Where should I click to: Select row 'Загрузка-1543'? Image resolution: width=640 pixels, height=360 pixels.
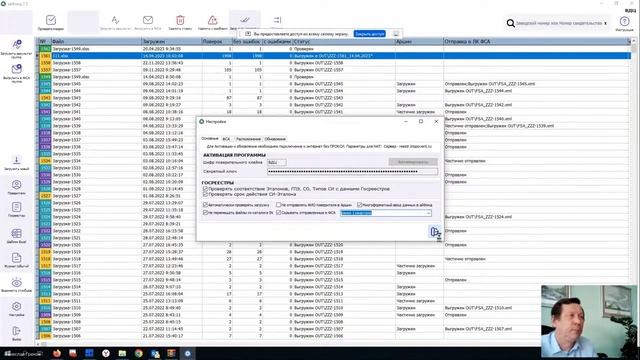(334, 98)
